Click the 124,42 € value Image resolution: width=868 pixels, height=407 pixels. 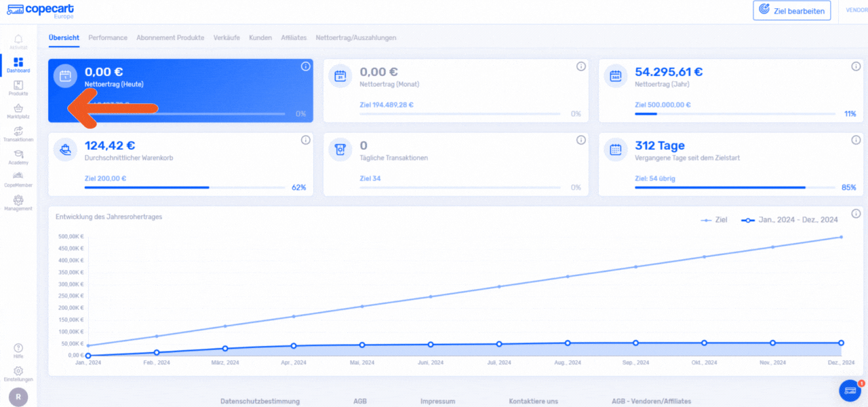point(110,145)
